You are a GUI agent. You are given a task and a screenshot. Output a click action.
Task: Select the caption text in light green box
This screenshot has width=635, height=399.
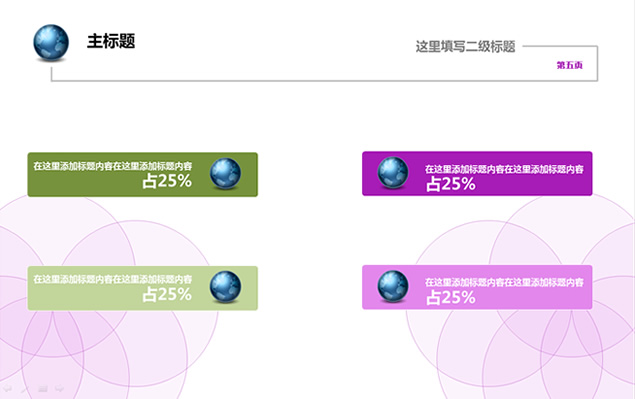pos(113,280)
